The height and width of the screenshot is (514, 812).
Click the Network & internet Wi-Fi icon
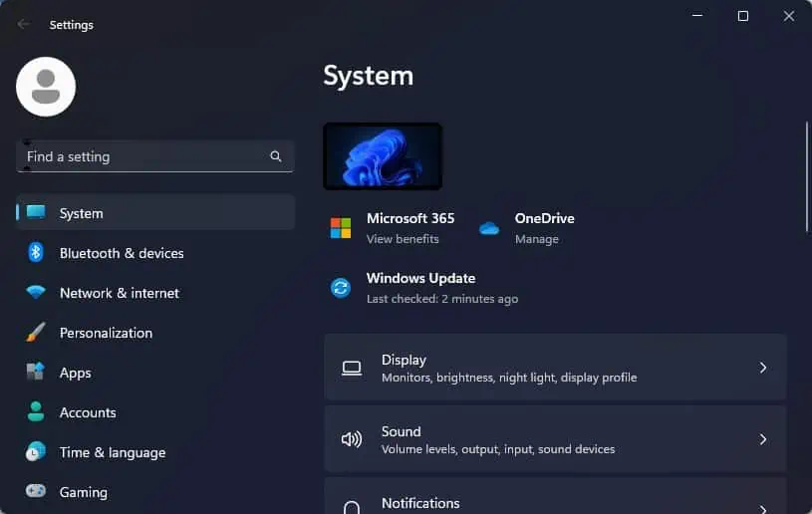pos(36,292)
